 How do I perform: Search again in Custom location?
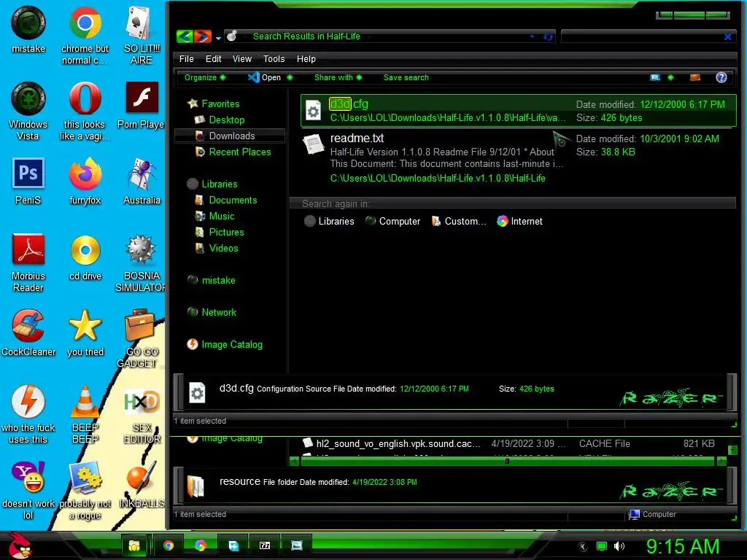pos(458,222)
